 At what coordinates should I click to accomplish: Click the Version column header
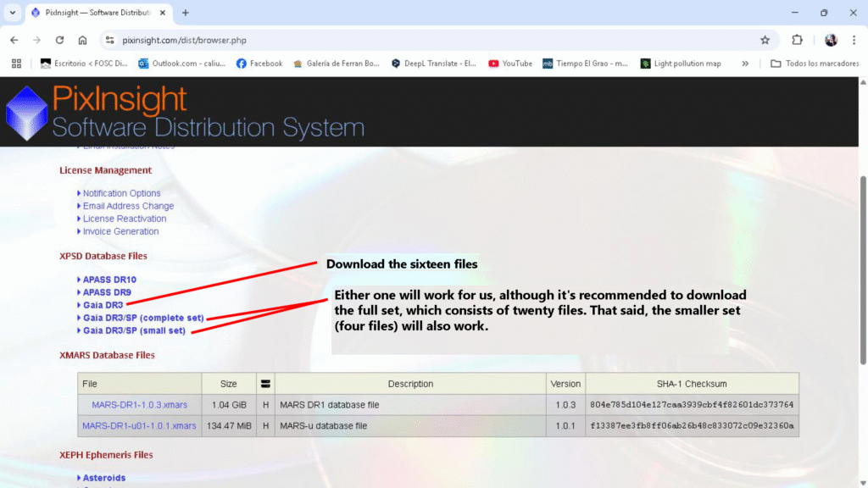click(x=565, y=384)
